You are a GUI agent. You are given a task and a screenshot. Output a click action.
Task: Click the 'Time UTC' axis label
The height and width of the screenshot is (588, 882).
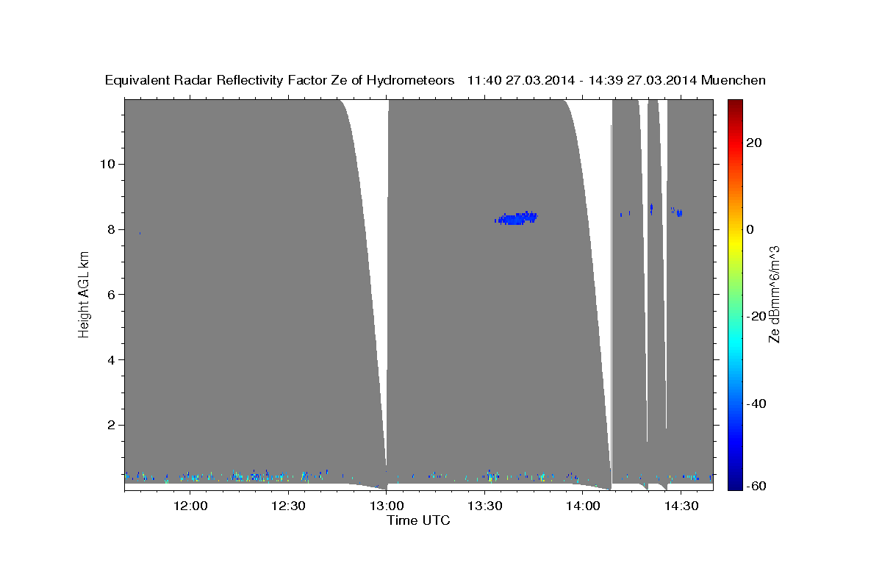pos(418,520)
